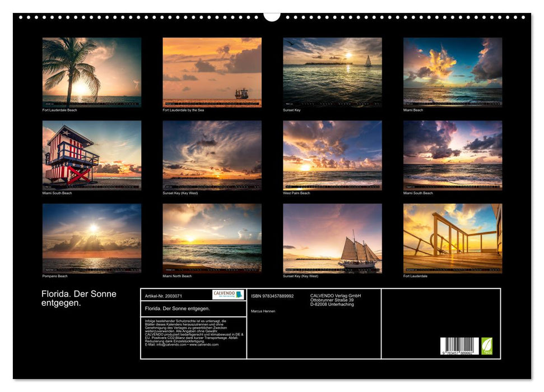Click the CALVENDO publisher logo

(226, 294)
